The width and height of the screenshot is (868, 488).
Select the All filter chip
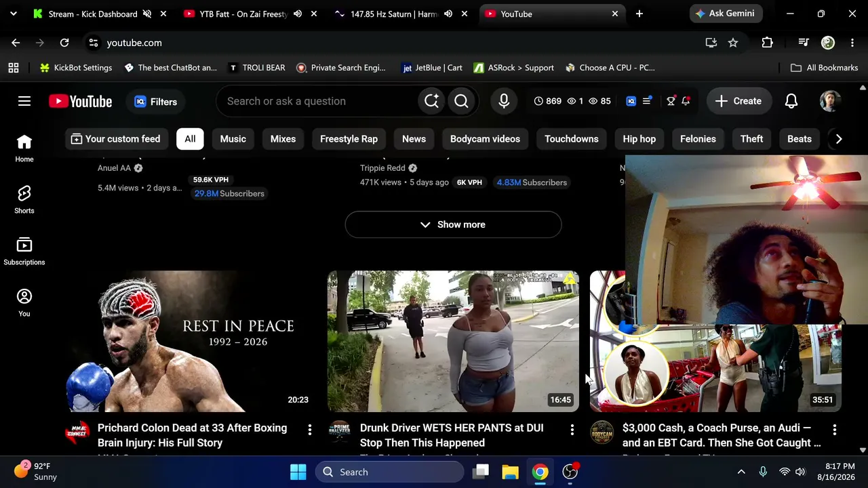[x=190, y=139]
